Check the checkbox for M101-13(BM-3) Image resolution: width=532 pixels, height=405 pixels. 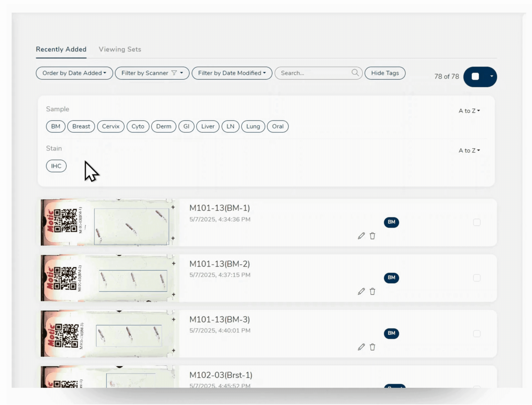coord(477,333)
